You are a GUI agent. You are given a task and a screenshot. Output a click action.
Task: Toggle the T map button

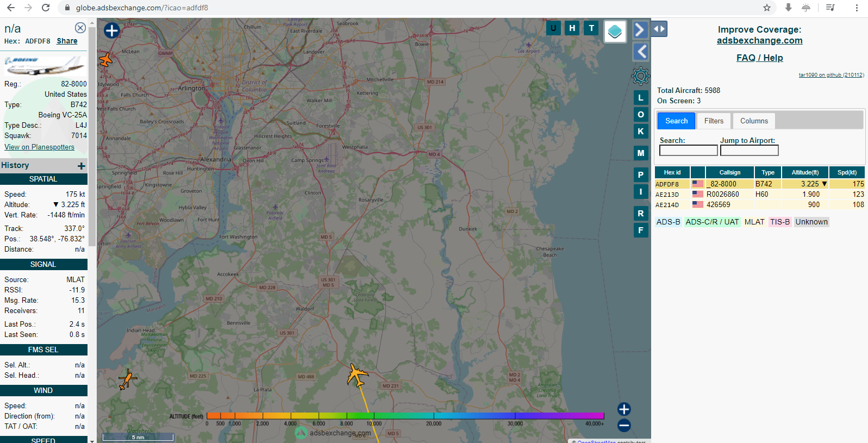coord(591,28)
